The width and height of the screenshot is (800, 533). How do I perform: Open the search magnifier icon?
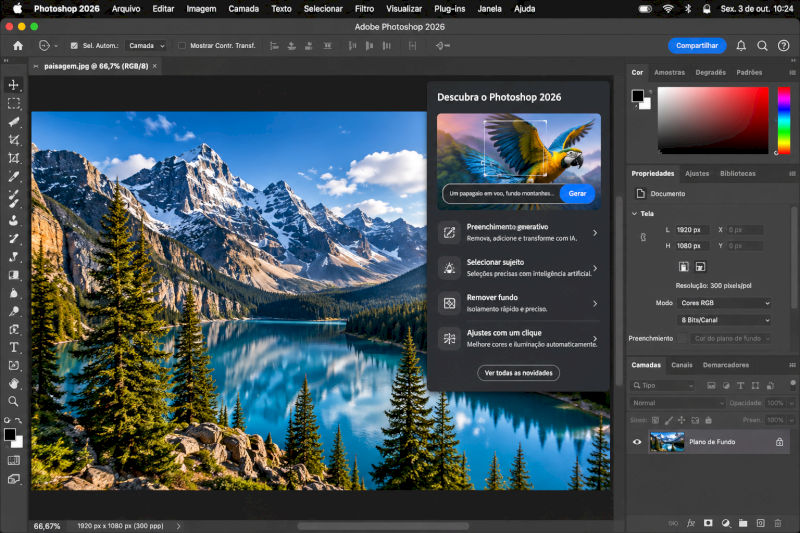point(762,46)
